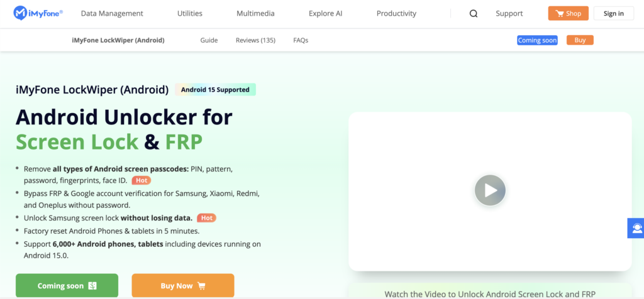Click the small orange Buy button

click(580, 40)
